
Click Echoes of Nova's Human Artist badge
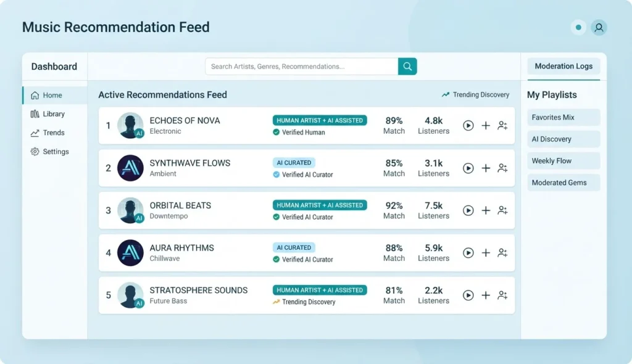point(320,120)
